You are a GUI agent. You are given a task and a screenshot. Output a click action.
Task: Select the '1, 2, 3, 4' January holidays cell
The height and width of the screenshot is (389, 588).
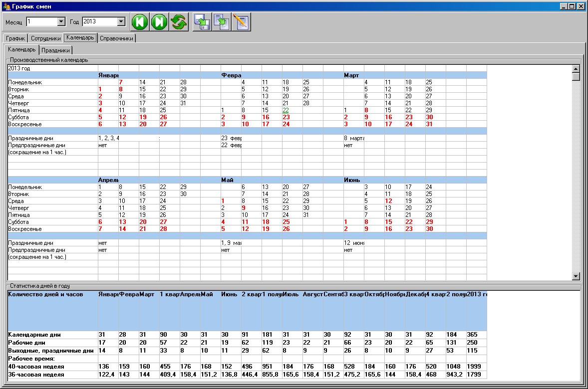coord(108,138)
